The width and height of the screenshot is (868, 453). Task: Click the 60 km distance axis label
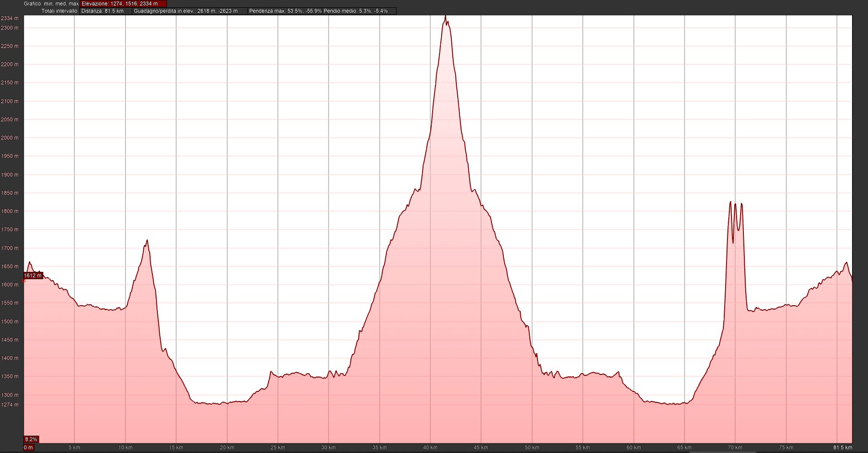point(633,448)
